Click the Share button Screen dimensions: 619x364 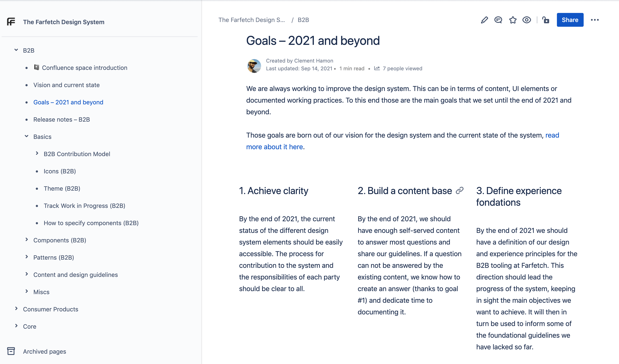point(570,20)
